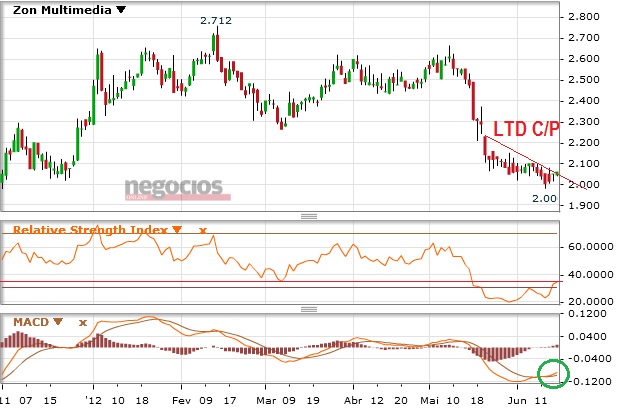Click the 1.900 price axis label
This screenshot has width=621, height=409.
pyautogui.click(x=584, y=205)
